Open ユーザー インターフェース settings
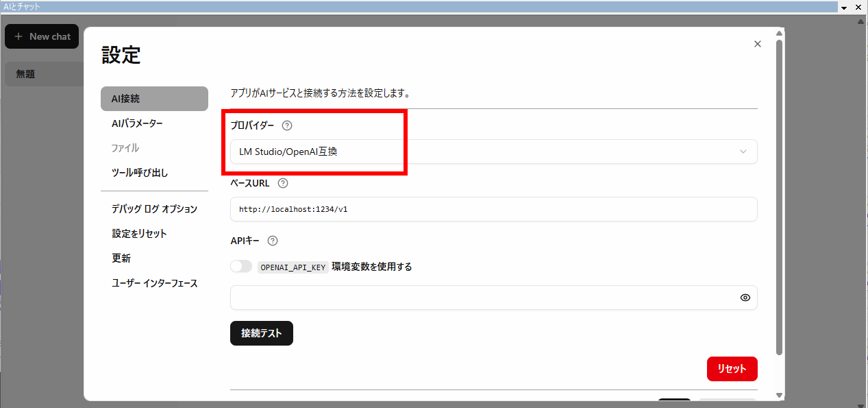 pos(154,283)
